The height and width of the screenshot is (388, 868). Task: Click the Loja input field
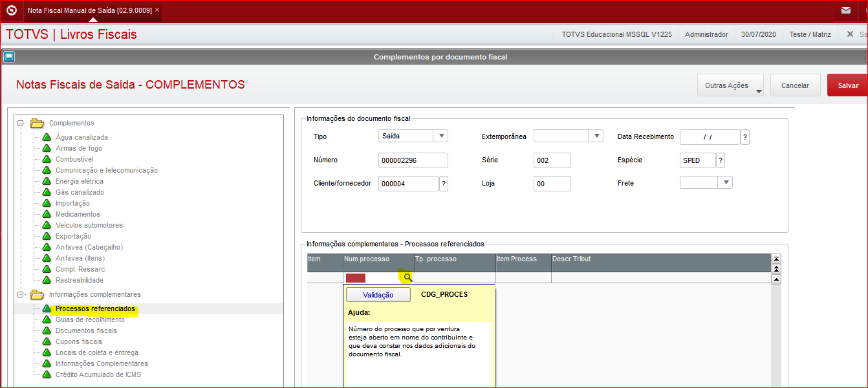coord(552,184)
